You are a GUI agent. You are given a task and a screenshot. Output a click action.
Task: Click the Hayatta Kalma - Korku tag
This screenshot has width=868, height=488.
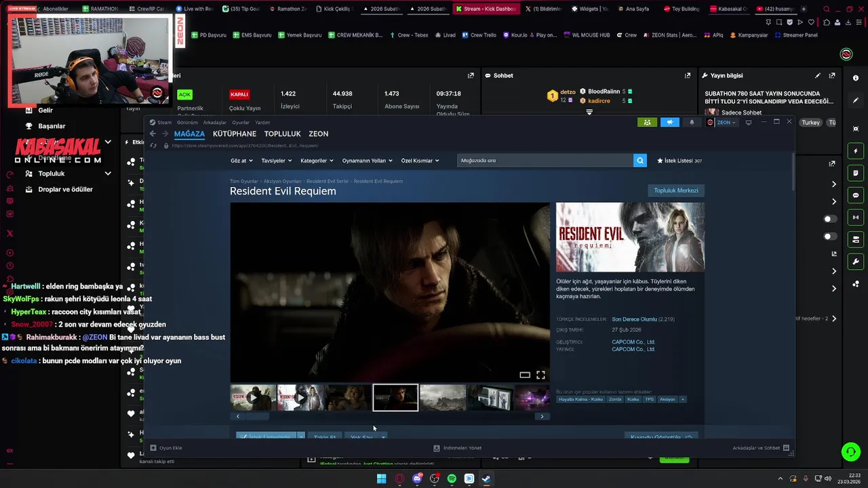(x=580, y=399)
